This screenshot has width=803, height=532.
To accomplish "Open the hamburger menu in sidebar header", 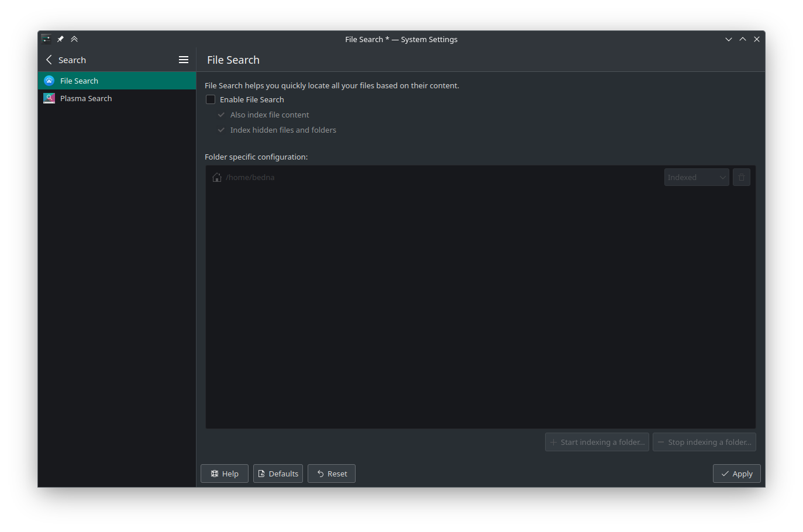I will coord(183,60).
